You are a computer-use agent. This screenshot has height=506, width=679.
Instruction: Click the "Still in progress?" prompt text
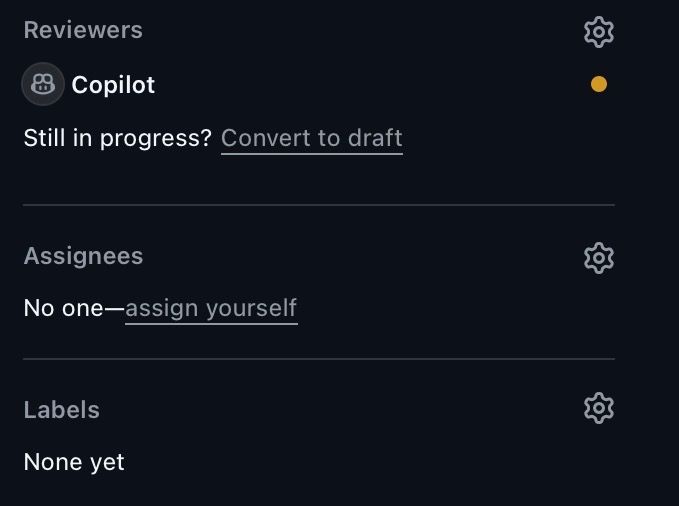[117, 138]
